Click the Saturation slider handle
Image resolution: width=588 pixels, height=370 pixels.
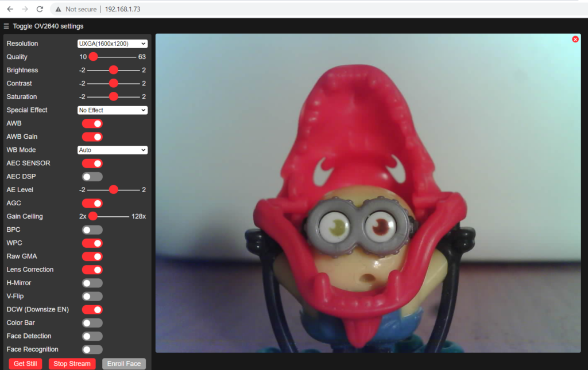point(113,96)
